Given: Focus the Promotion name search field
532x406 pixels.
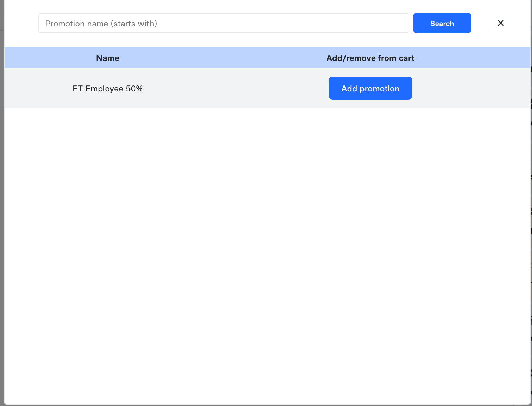Looking at the screenshot, I should pos(223,23).
